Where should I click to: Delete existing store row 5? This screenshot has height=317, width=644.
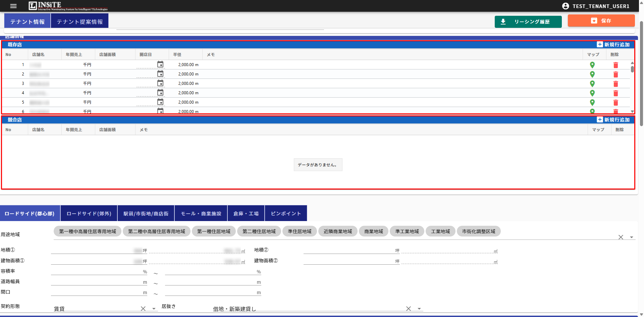pos(616,103)
